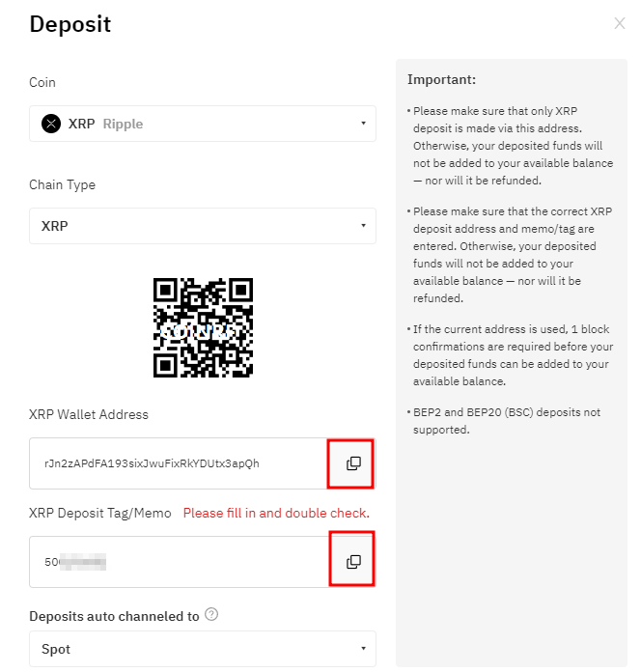Click the help icon beside auto channeled

click(211, 615)
